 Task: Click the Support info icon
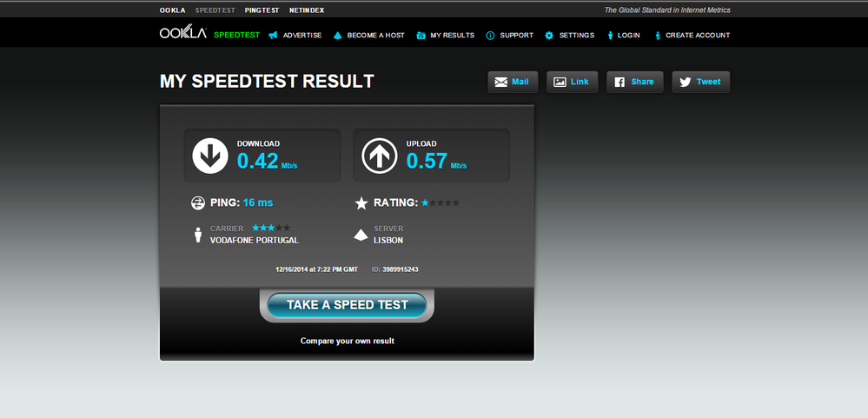click(490, 36)
